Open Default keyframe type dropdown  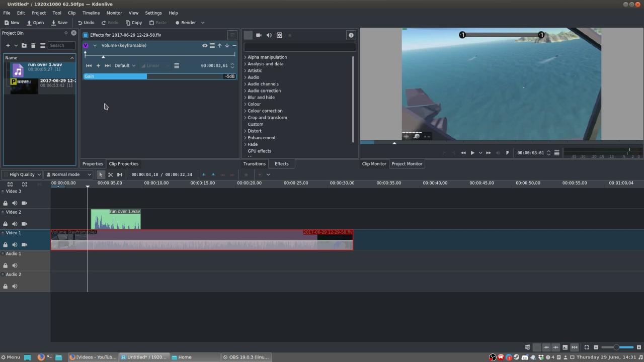(125, 66)
